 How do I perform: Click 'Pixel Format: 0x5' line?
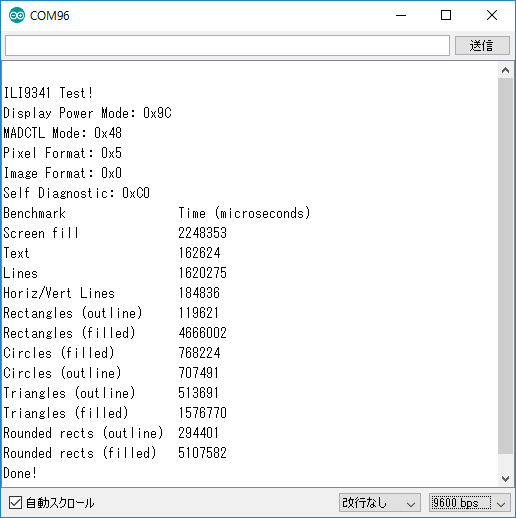pyautogui.click(x=63, y=153)
